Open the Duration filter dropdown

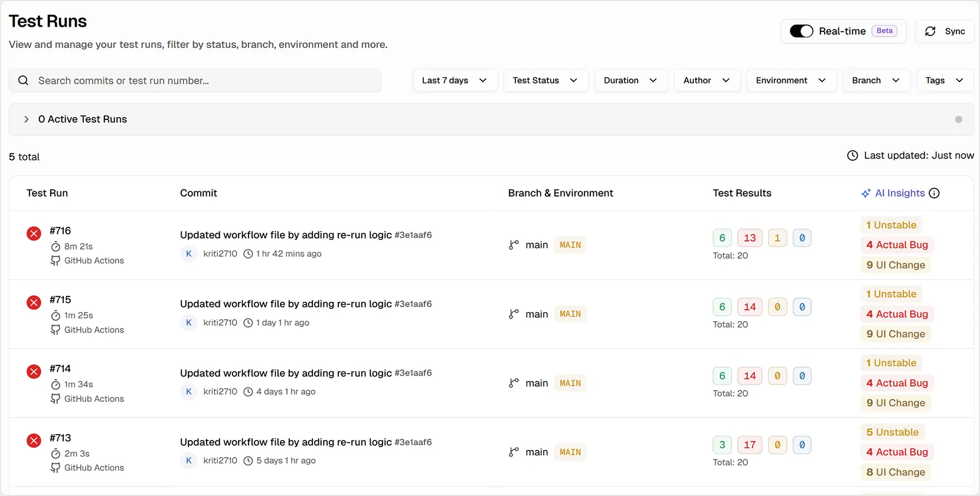(x=631, y=80)
